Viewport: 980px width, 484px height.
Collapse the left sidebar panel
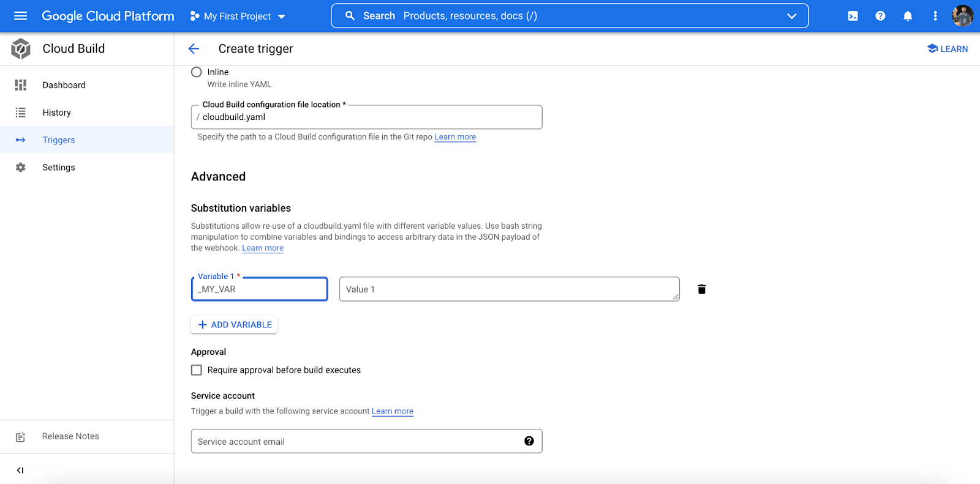point(20,470)
